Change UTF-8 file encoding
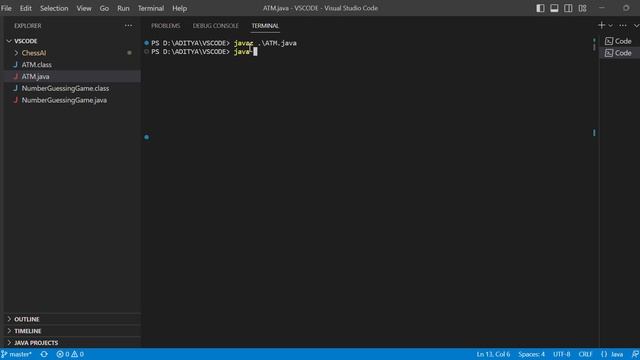The height and width of the screenshot is (360, 640). coord(562,354)
